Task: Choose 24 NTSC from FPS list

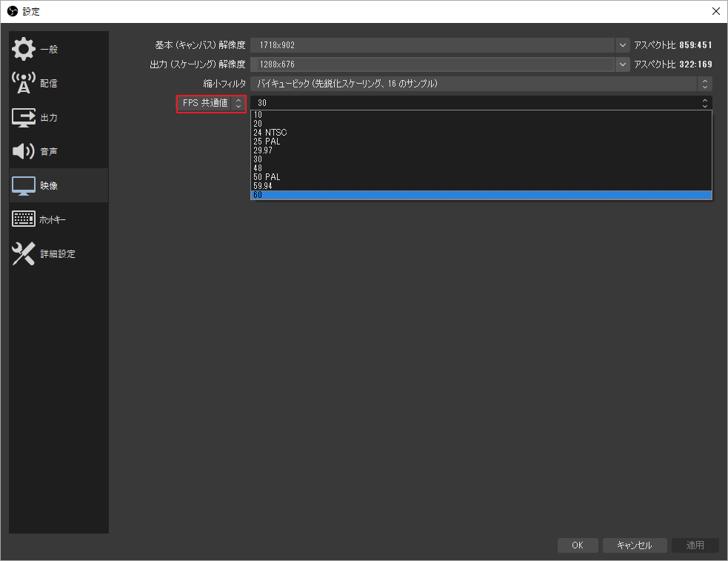Action: [481, 133]
